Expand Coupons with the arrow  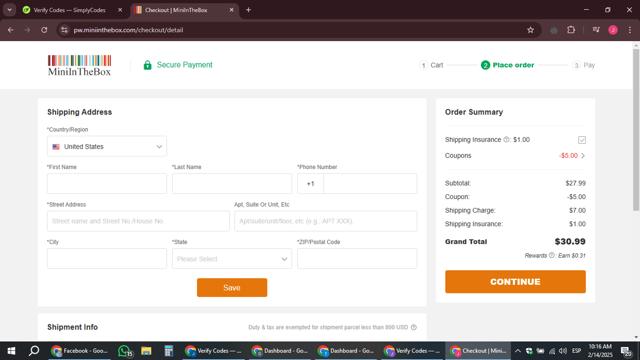coord(583,156)
